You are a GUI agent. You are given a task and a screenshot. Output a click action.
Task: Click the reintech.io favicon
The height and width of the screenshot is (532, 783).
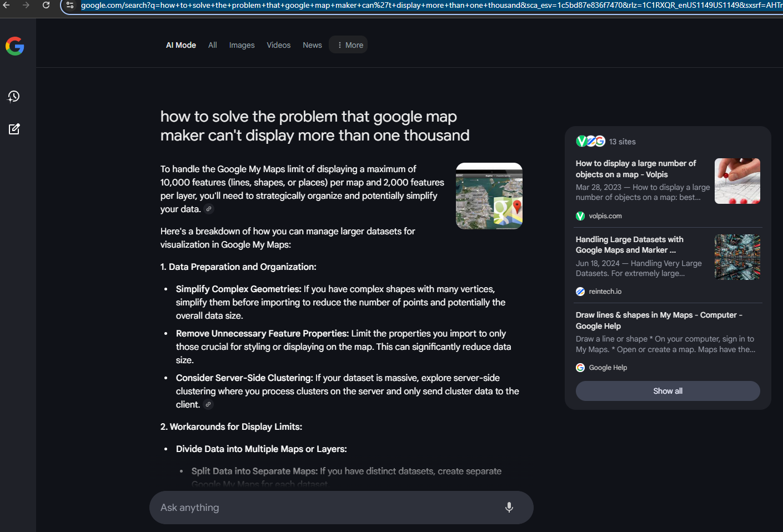coord(580,292)
